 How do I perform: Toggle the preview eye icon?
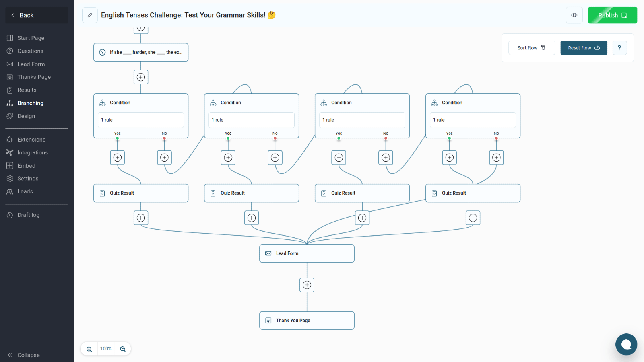574,15
